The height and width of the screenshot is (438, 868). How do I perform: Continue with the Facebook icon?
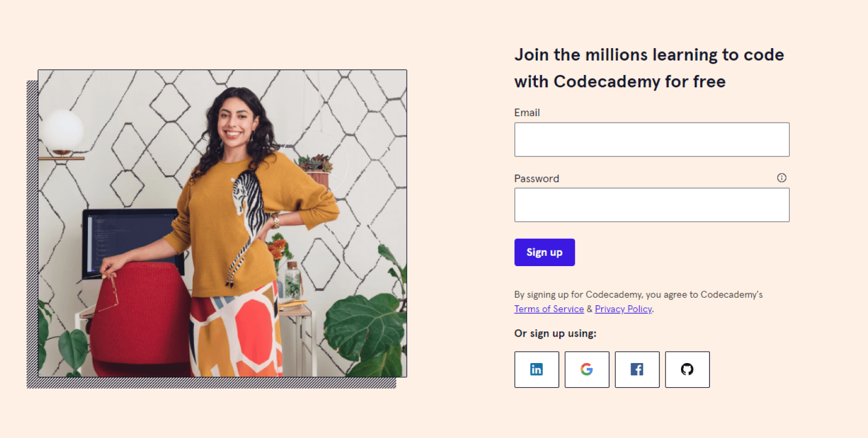[637, 369]
